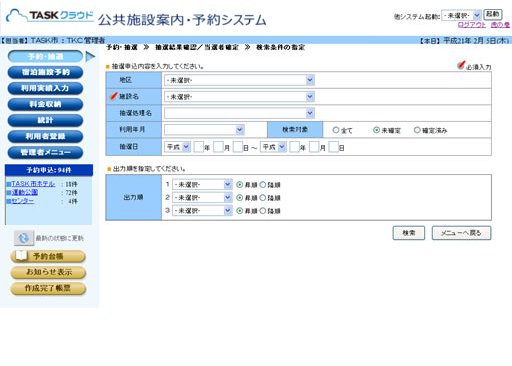Open the 利用者登録 sidebar menu

45,136
